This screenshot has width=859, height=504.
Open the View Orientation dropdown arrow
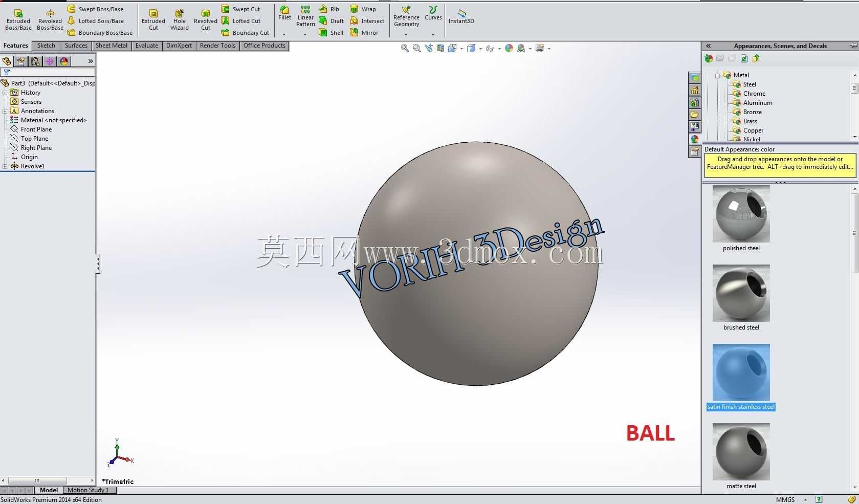pos(461,49)
